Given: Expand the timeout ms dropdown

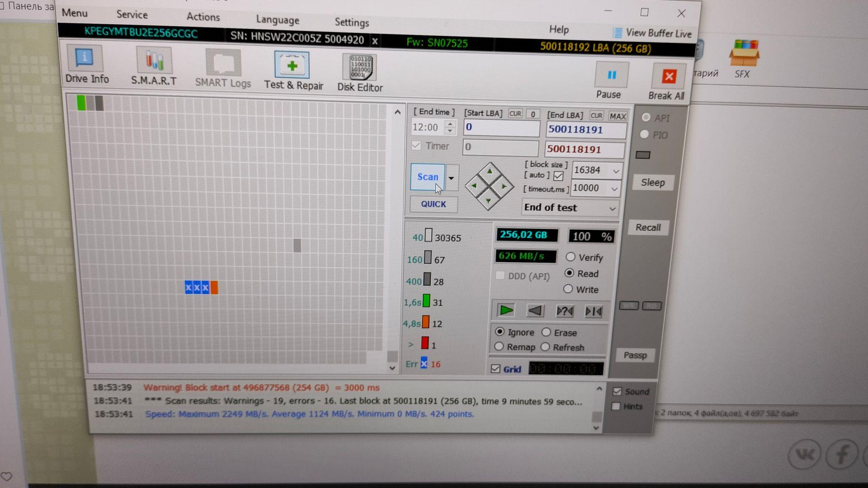Looking at the screenshot, I should pos(614,188).
